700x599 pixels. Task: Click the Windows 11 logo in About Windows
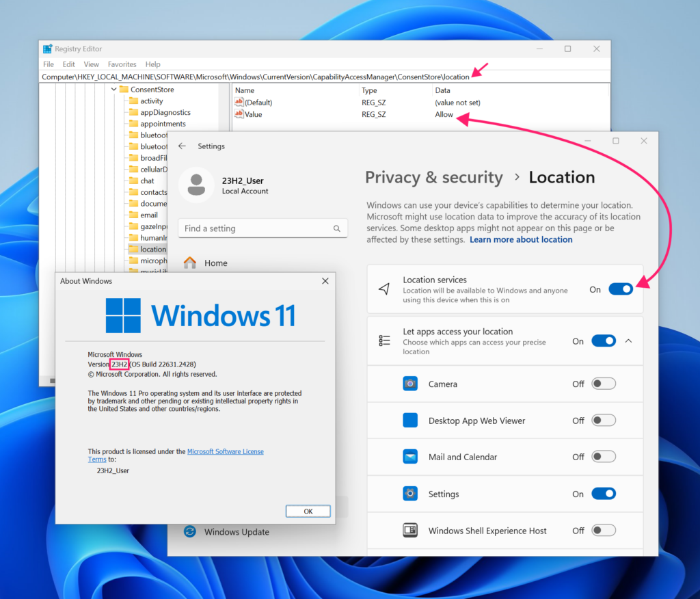[x=123, y=315]
